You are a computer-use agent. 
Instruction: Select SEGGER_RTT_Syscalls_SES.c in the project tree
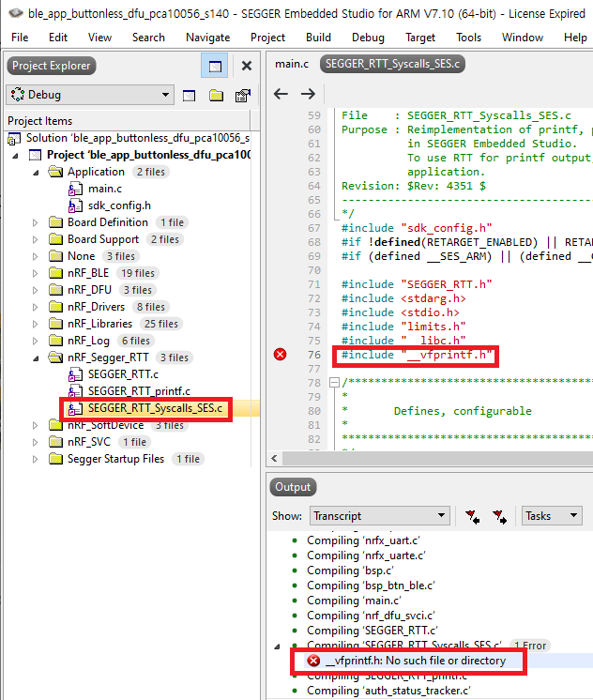click(x=155, y=408)
